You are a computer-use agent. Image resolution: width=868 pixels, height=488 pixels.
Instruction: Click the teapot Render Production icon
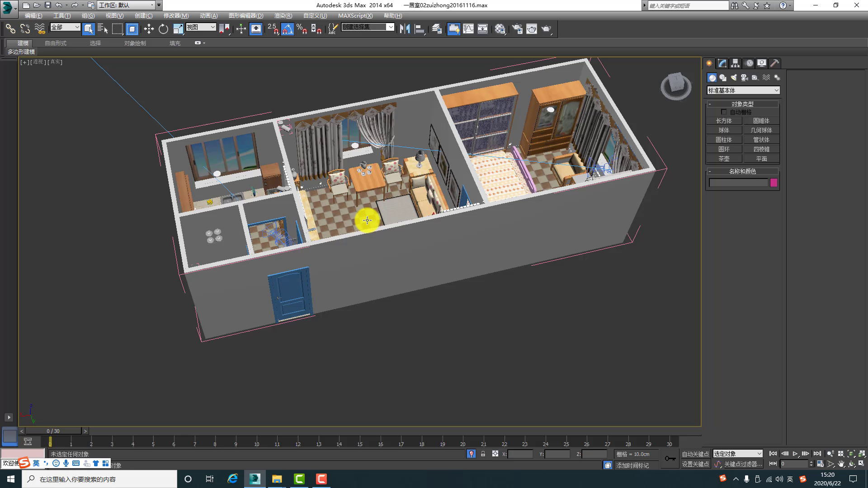[547, 29]
